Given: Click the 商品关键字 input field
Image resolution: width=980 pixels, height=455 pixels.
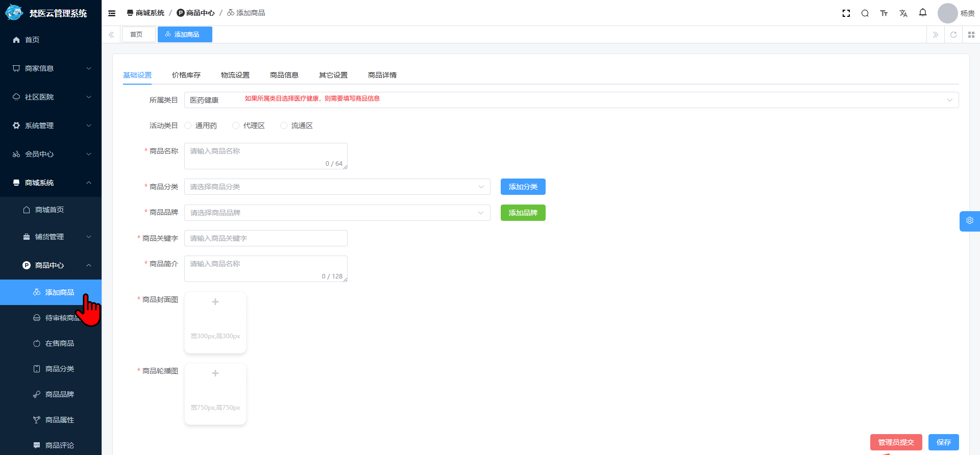Looking at the screenshot, I should [x=265, y=238].
